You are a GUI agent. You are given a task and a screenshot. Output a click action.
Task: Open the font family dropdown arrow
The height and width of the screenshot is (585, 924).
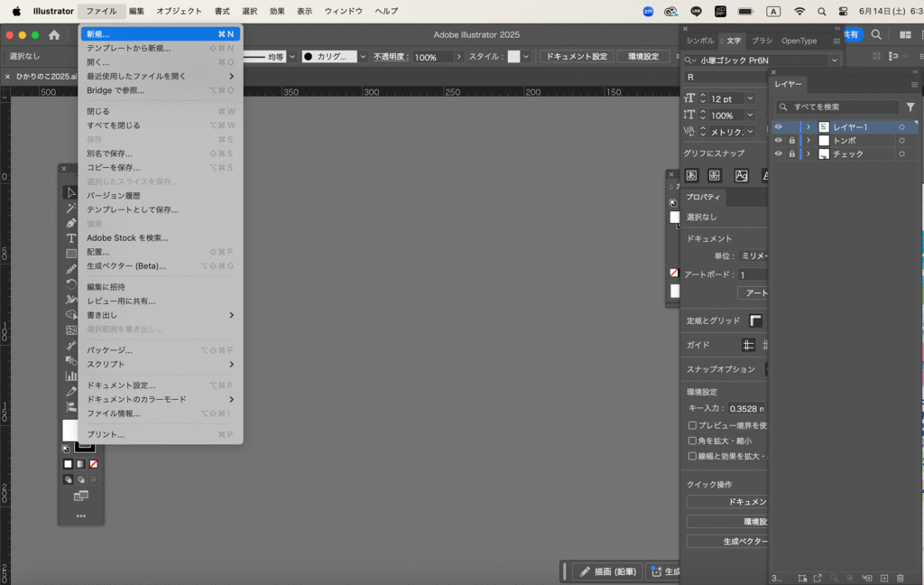[x=835, y=60]
